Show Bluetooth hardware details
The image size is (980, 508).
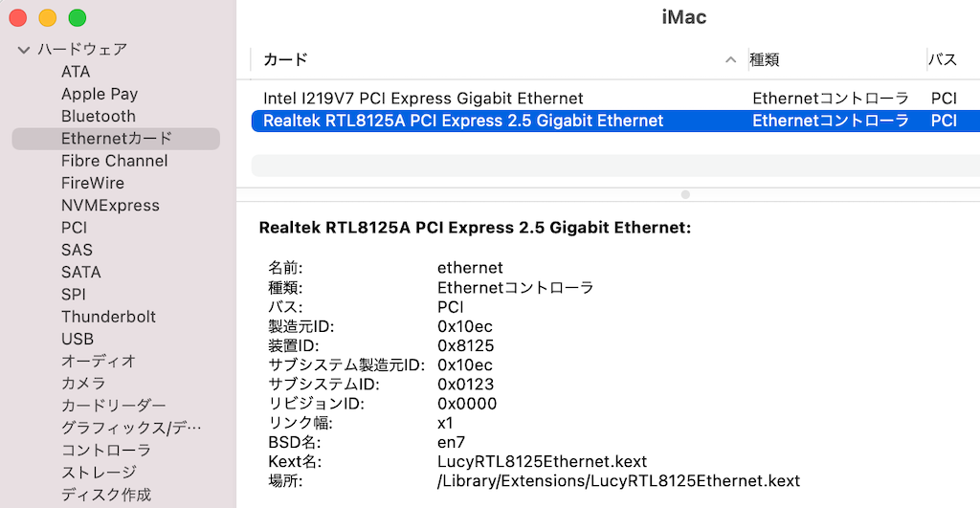(x=99, y=116)
